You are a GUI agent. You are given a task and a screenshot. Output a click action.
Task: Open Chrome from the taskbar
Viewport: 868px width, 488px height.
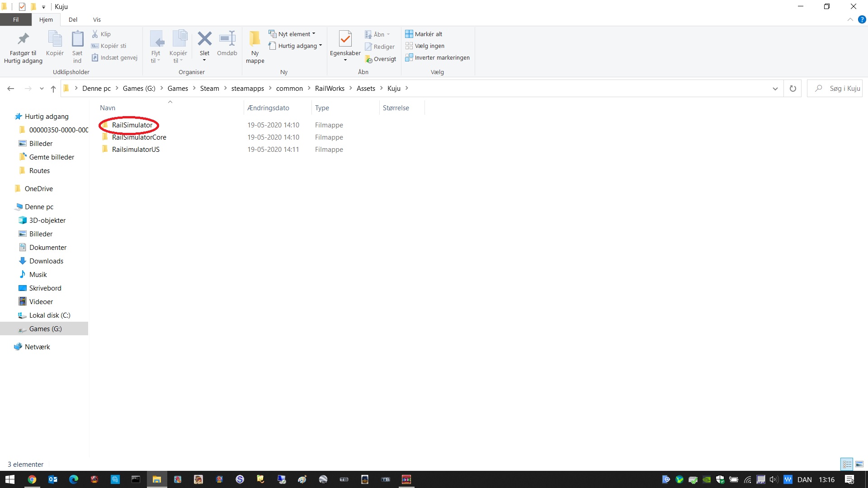[32, 479]
